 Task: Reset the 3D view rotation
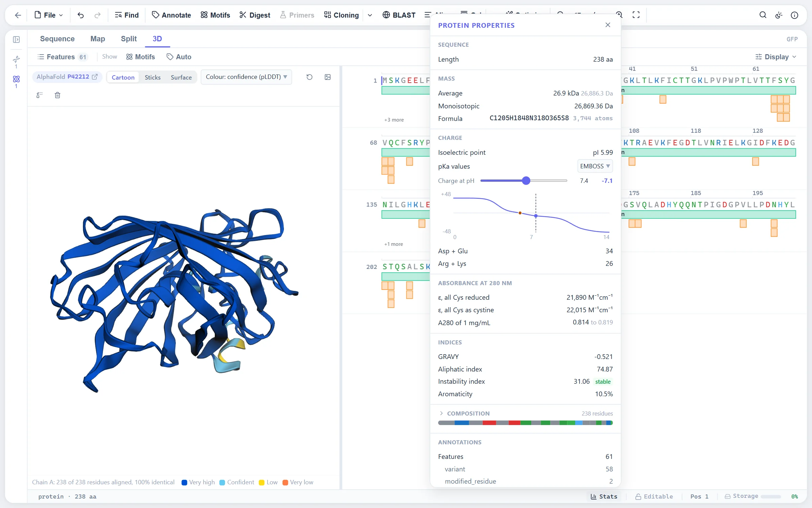coord(309,77)
